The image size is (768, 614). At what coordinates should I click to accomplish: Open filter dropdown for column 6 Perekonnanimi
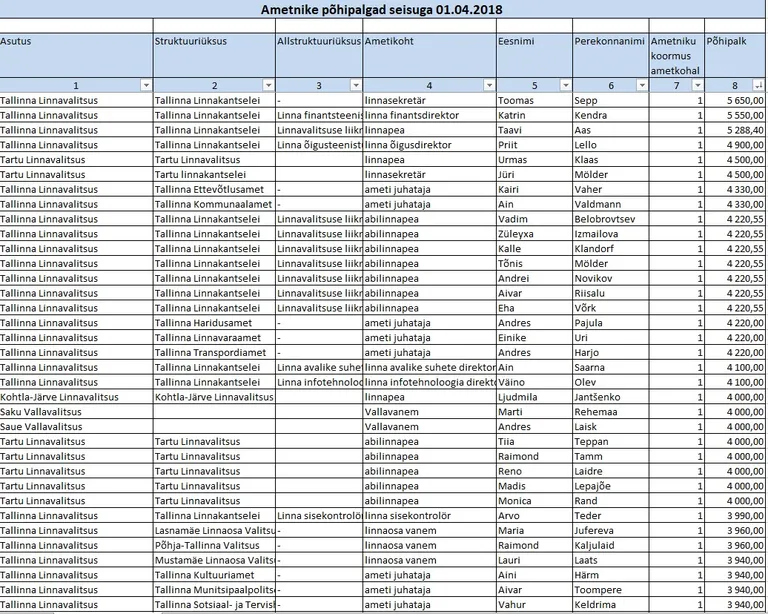[642, 85]
